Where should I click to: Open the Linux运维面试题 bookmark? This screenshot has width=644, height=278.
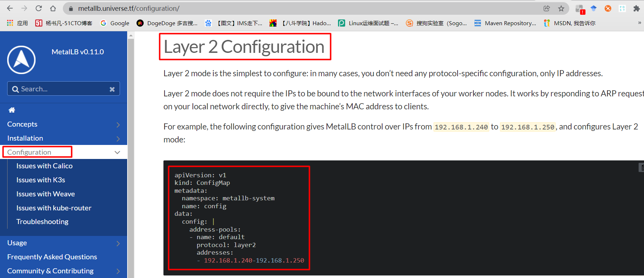(368, 23)
